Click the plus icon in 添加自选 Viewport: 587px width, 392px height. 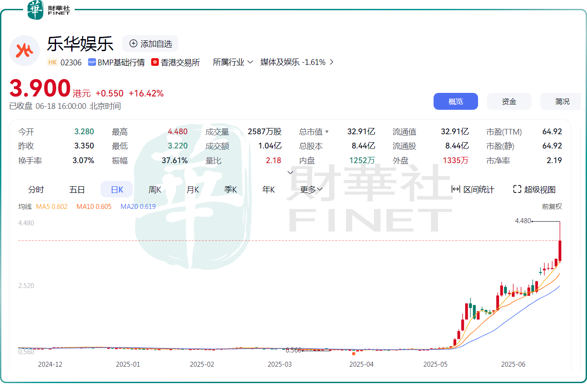click(133, 44)
